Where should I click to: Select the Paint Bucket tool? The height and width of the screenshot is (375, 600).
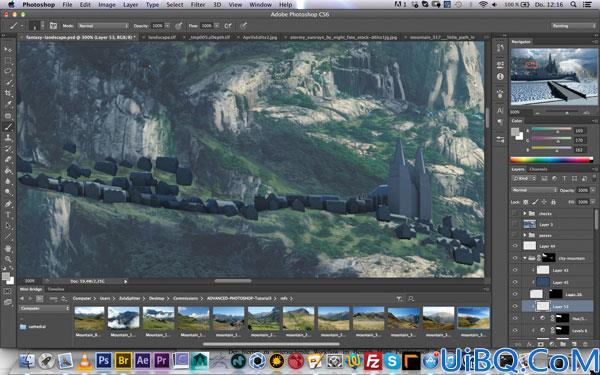coord(8,171)
